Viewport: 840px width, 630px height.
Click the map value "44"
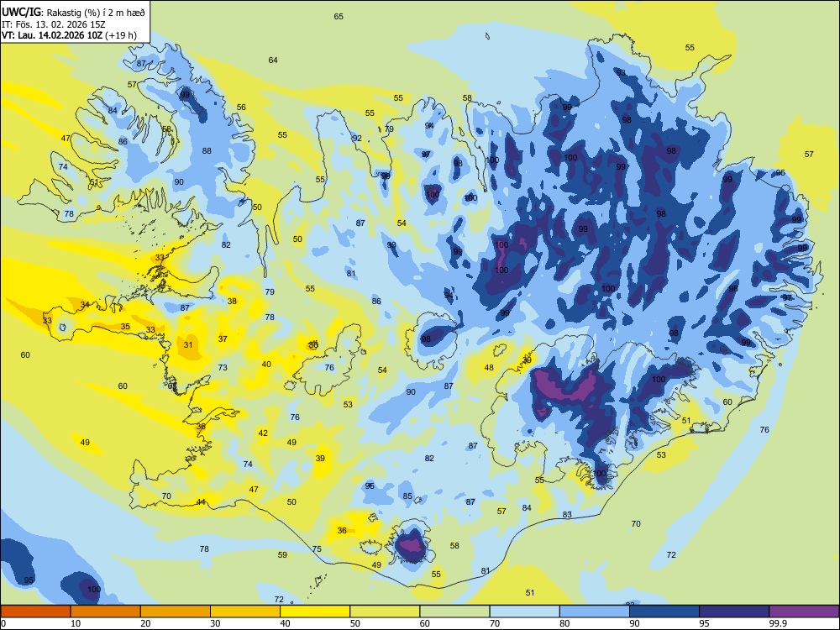click(x=201, y=502)
